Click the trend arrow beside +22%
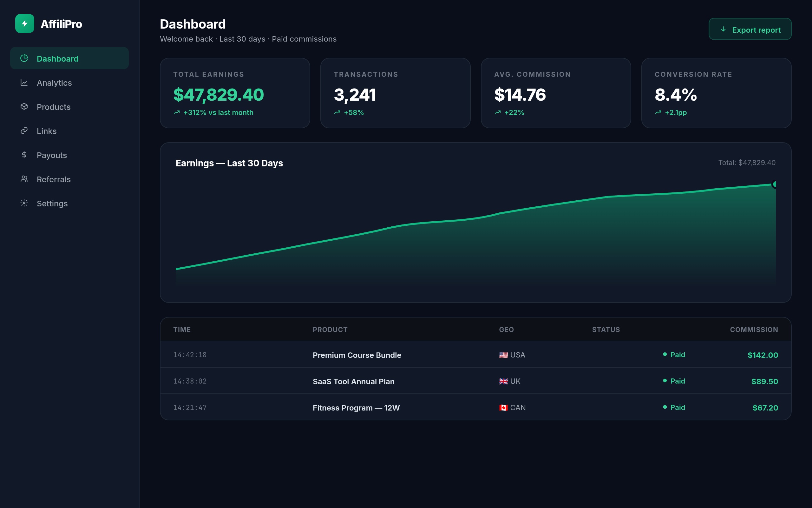 point(498,112)
